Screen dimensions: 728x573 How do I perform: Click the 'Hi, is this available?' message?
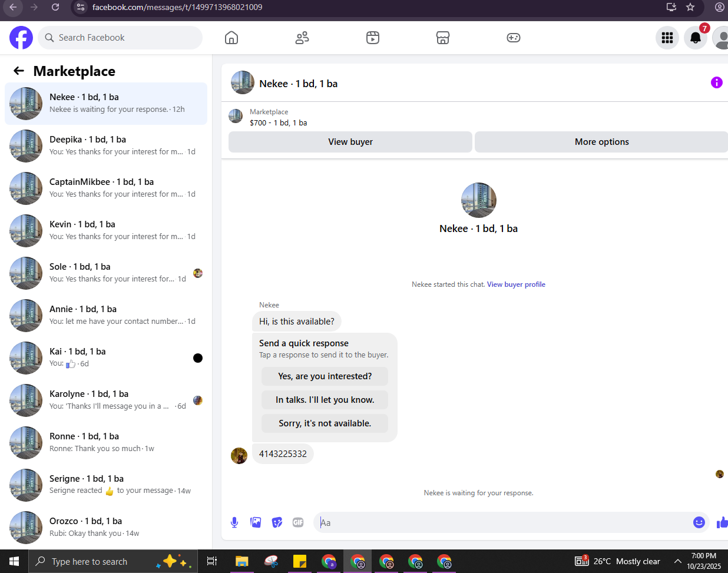pos(297,322)
